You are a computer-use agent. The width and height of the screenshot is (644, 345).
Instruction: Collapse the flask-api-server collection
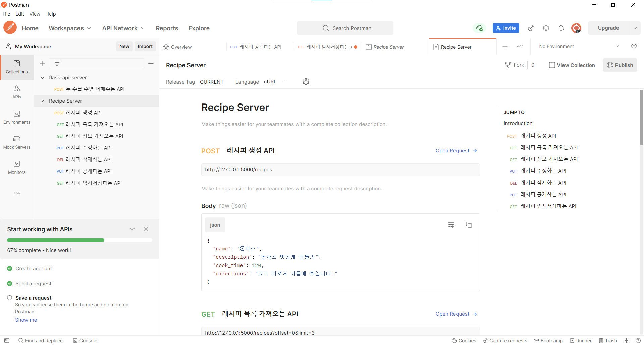42,77
